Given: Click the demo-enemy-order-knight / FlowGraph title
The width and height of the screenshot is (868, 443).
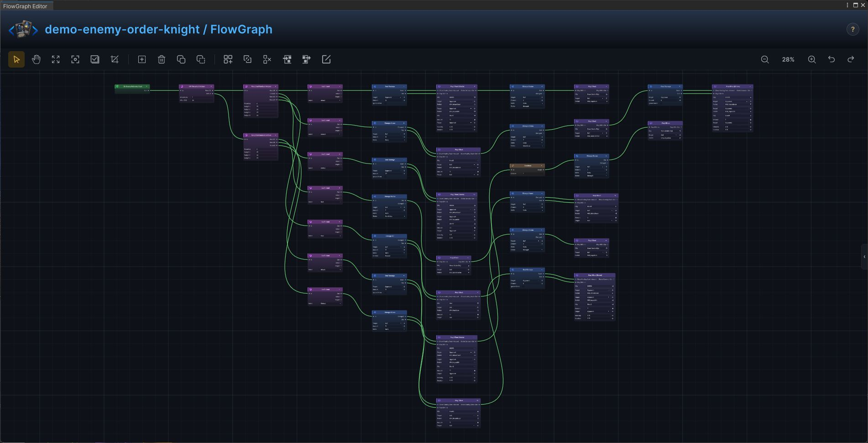Looking at the screenshot, I should 158,29.
